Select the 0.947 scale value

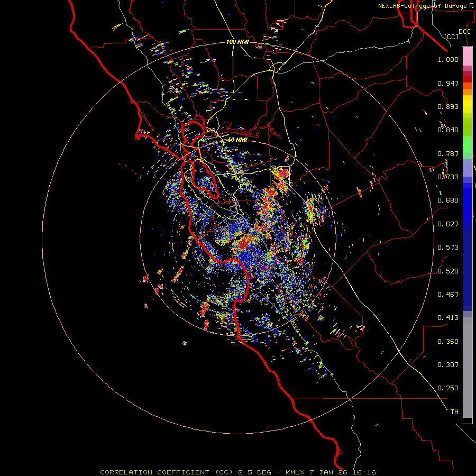point(448,83)
